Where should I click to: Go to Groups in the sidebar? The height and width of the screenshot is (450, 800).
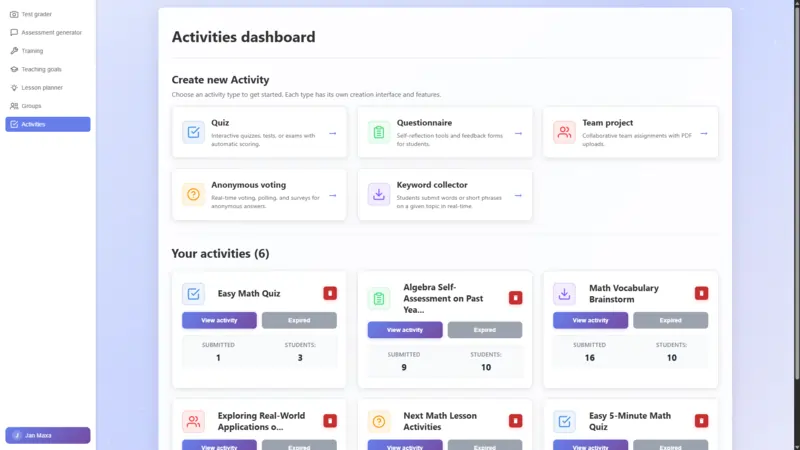(32, 105)
